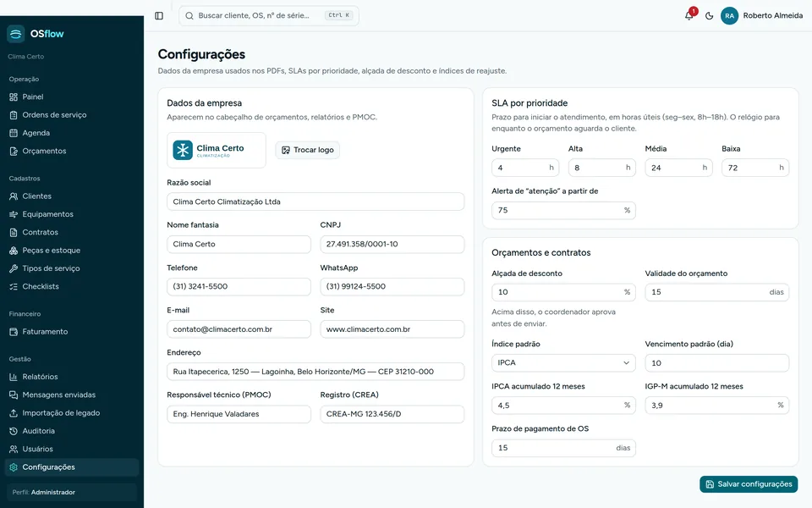Edit the Nome fantasia field

(239, 244)
